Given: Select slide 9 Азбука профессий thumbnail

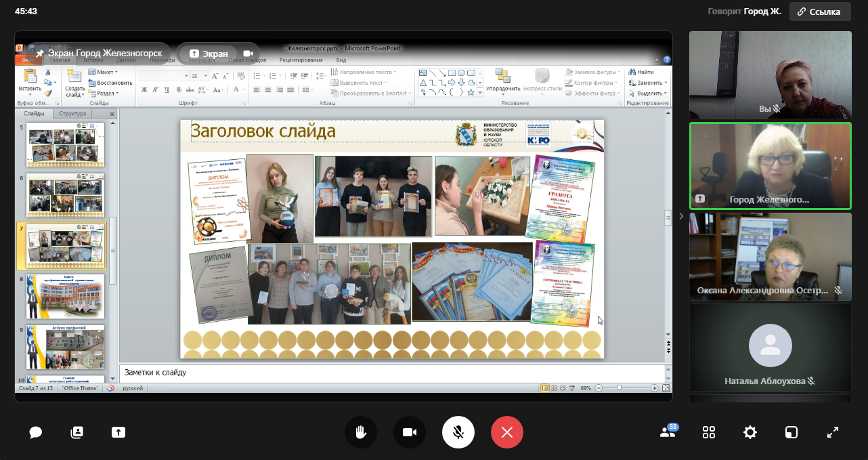Looking at the screenshot, I should pyautogui.click(x=66, y=347).
